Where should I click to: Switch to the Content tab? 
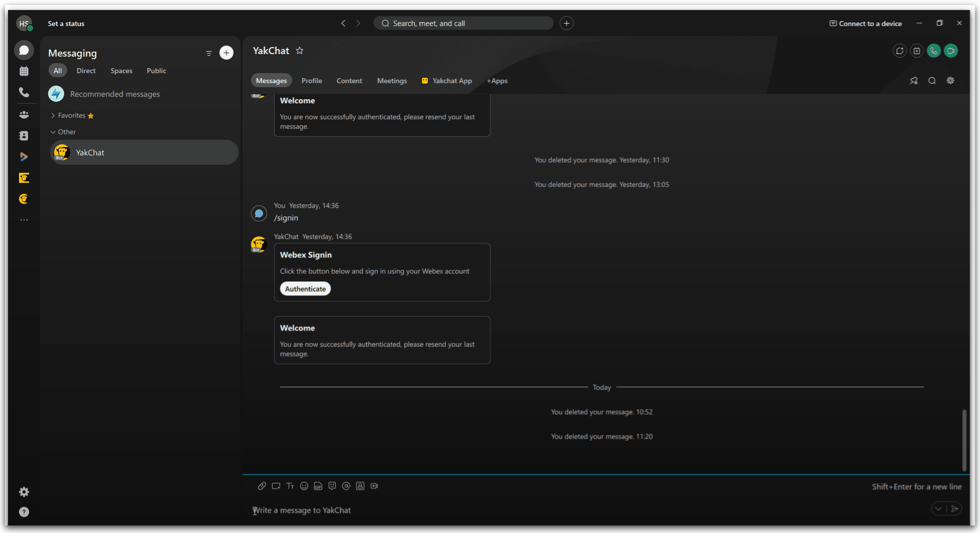349,81
